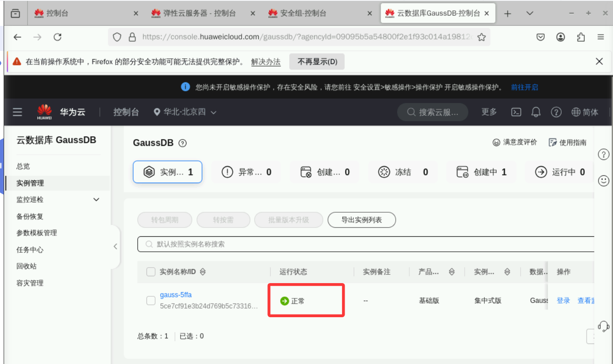Open 任务中心 in the left menu
613x364 pixels.
[x=30, y=249]
